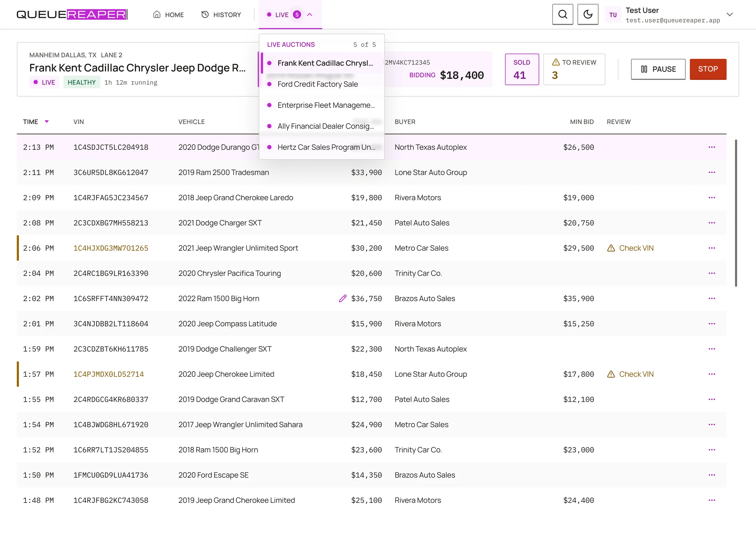This screenshot has width=756, height=538.
Task: Open row menu for 2018 Ram 1500 Big Horn
Action: pos(712,450)
